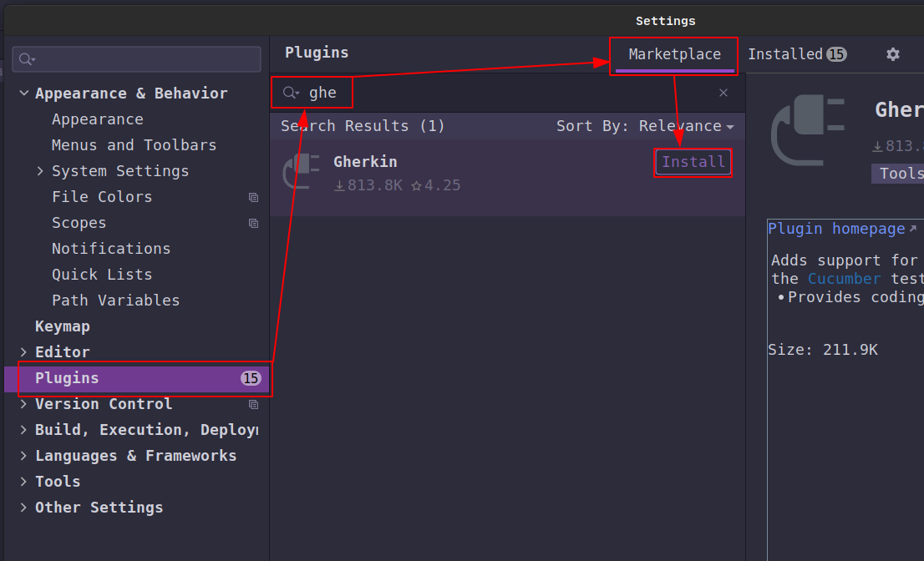924x561 pixels.
Task: Install the Gherkin plugin
Action: 693,162
